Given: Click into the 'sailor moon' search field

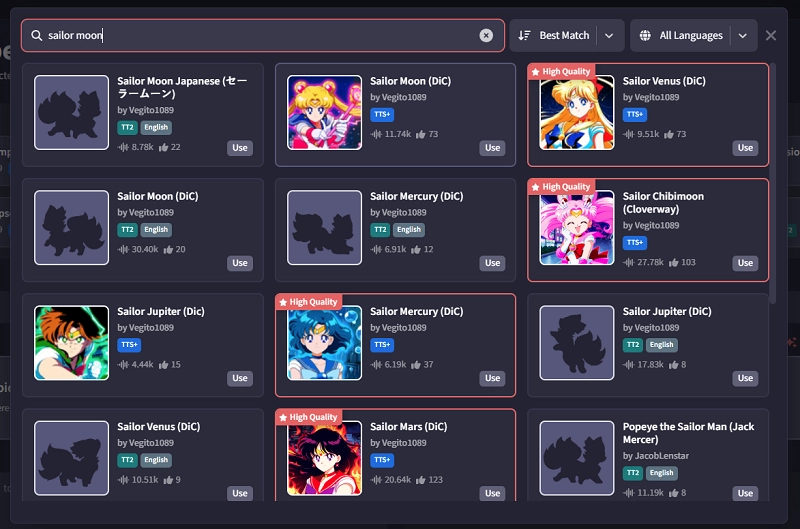Looking at the screenshot, I should (263, 35).
